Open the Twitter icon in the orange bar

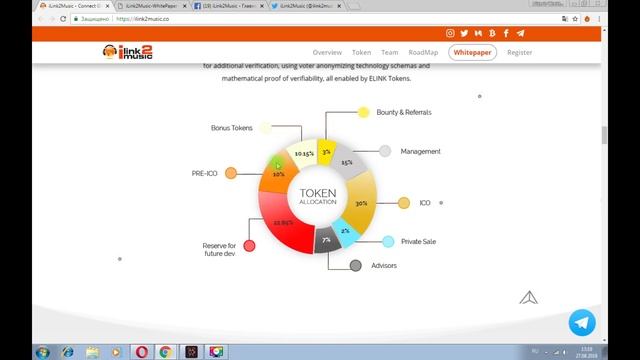coord(464,33)
